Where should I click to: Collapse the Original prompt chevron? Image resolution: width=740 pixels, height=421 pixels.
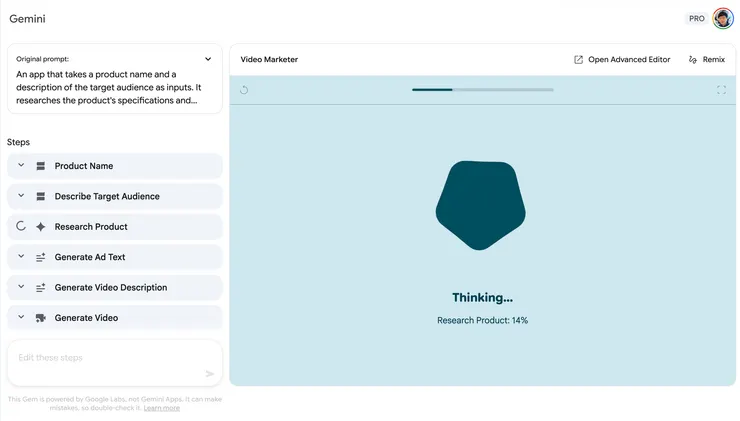pyautogui.click(x=208, y=59)
